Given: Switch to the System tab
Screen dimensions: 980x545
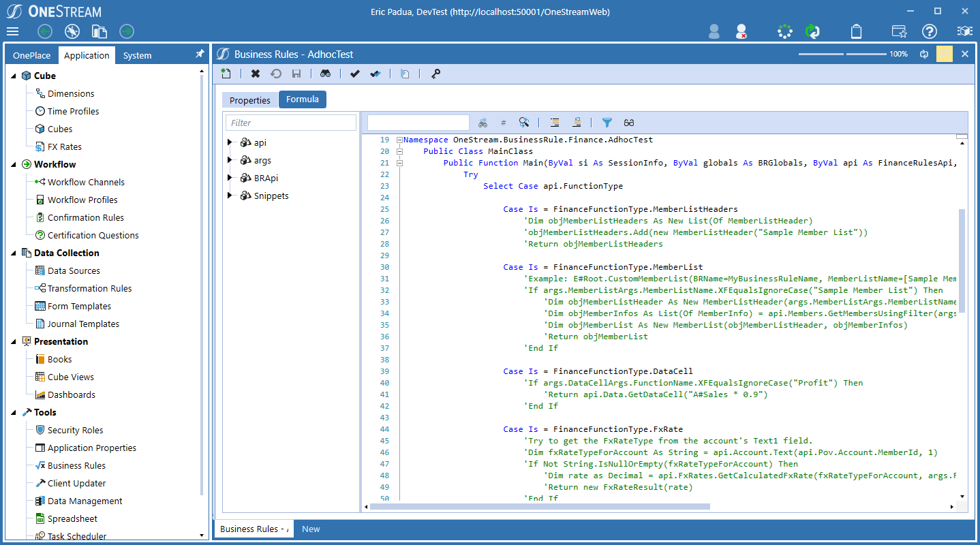Looking at the screenshot, I should pyautogui.click(x=138, y=55).
